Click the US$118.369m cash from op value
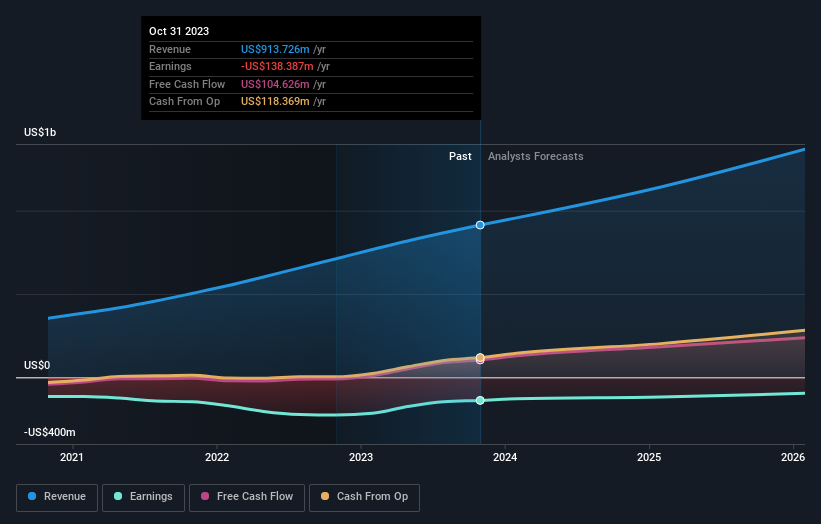 (275, 102)
